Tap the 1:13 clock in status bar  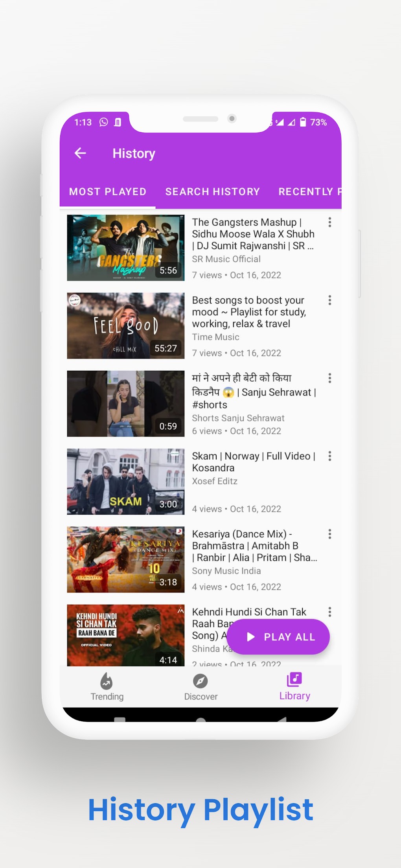point(83,122)
